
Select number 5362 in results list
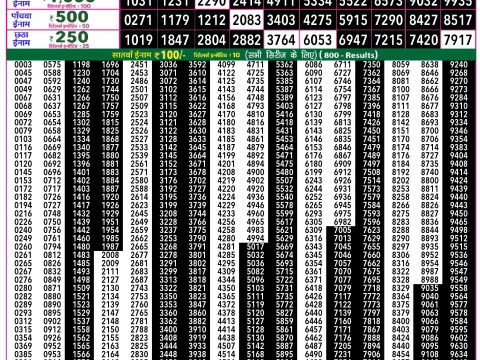pos(284,64)
